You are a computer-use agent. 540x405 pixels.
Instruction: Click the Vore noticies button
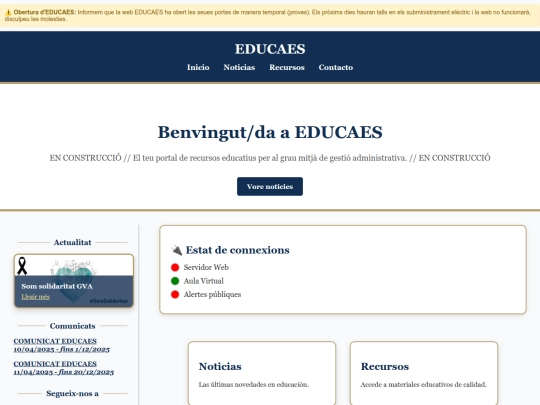coord(270,186)
